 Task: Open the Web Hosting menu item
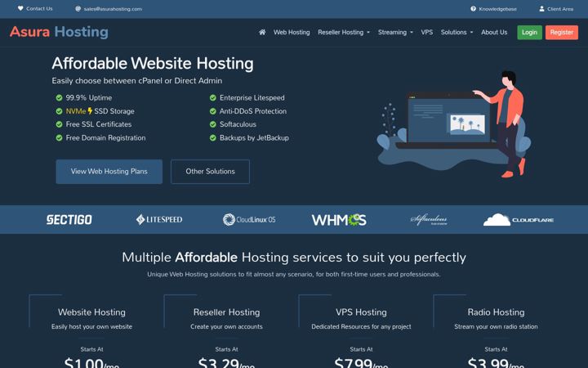pos(292,32)
